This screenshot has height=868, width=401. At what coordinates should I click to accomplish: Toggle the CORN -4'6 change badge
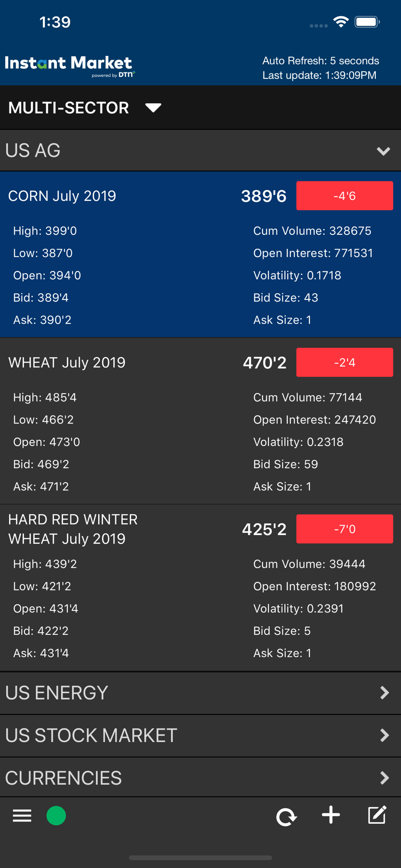click(x=345, y=196)
